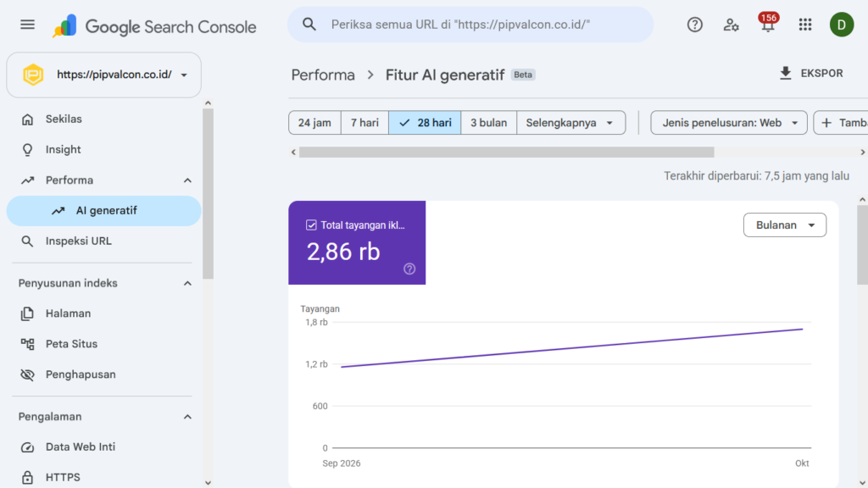868x488 pixels.
Task: Click the sidebar vertical scrollbar thumb
Action: point(209,194)
